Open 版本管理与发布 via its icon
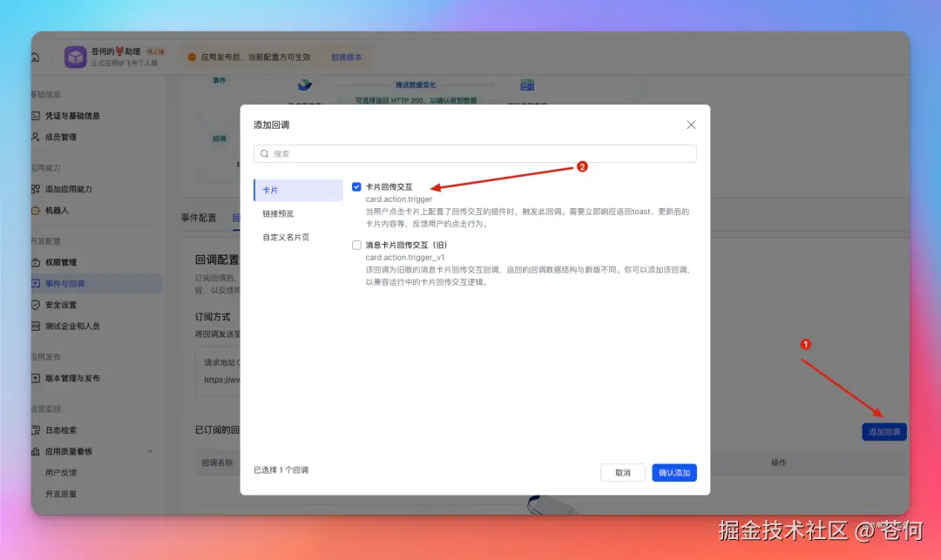 35,376
